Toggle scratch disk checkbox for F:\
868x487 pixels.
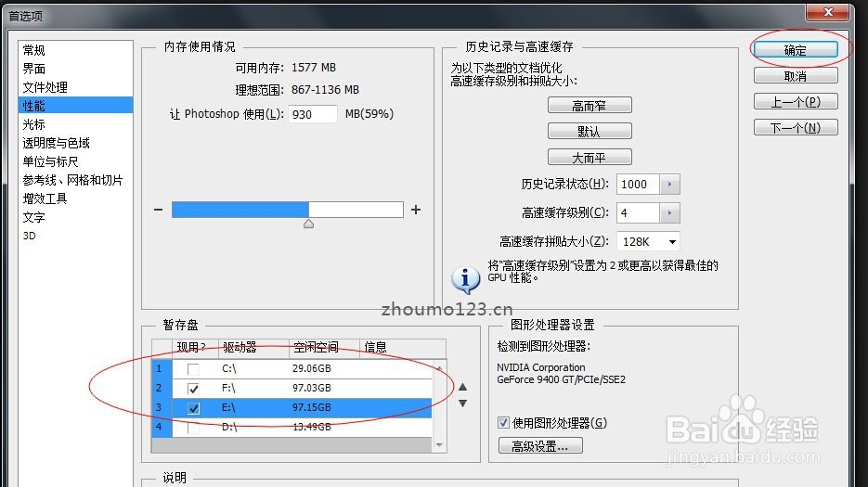coord(193,389)
